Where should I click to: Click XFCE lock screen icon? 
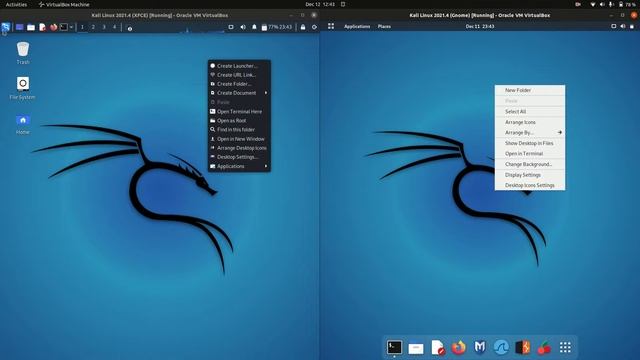click(303, 27)
